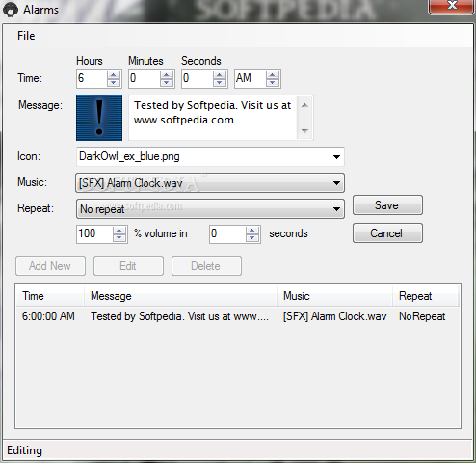The height and width of the screenshot is (463, 476).
Task: Click the AM field
Action: point(251,78)
